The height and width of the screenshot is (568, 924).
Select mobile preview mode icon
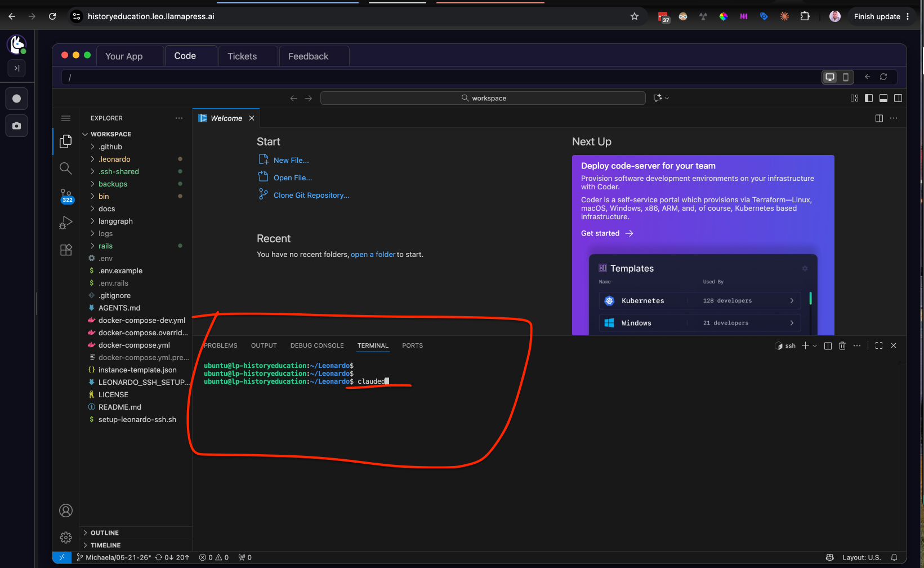[x=846, y=77]
